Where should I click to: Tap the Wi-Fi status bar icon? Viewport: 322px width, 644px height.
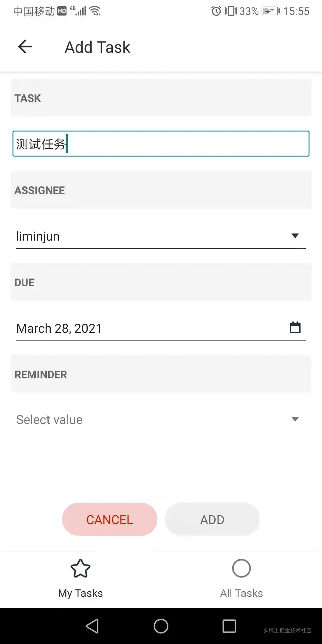coord(95,11)
